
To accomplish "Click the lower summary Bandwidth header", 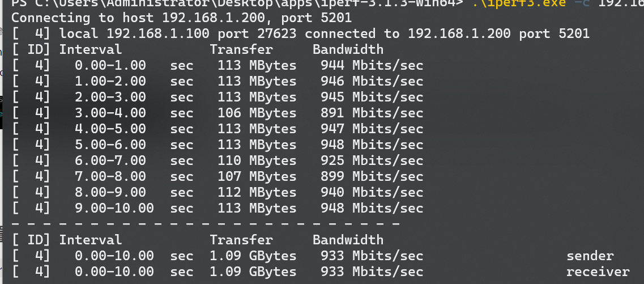I will (348, 240).
